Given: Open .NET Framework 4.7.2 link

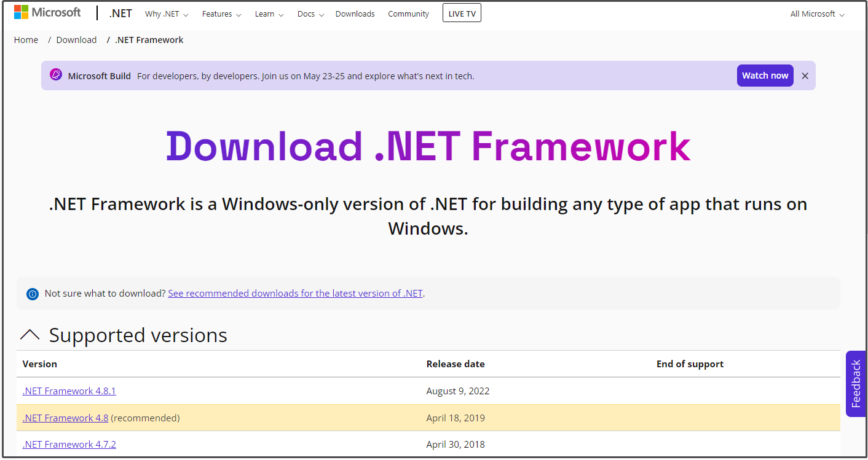Looking at the screenshot, I should coord(69,445).
